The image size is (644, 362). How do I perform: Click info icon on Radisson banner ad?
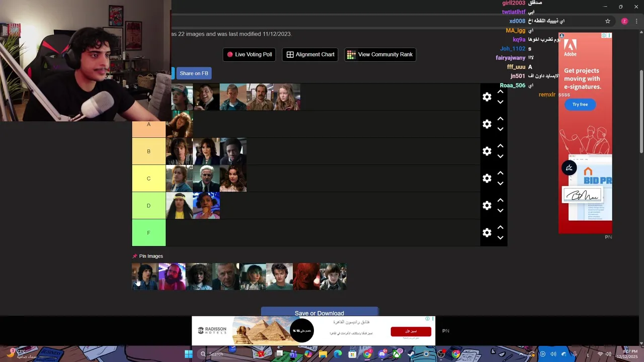(427, 319)
